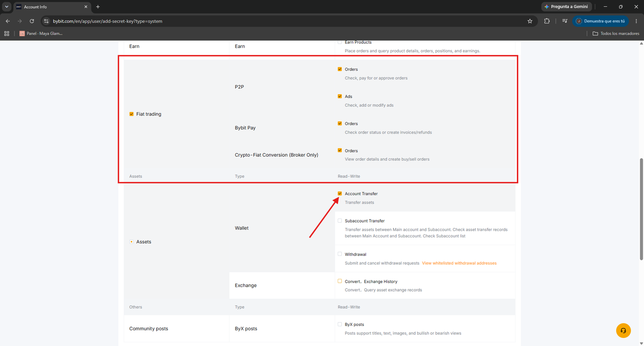This screenshot has height=346, width=644.
Task: Enable the Withdrawal permission checkbox
Action: pyautogui.click(x=340, y=254)
